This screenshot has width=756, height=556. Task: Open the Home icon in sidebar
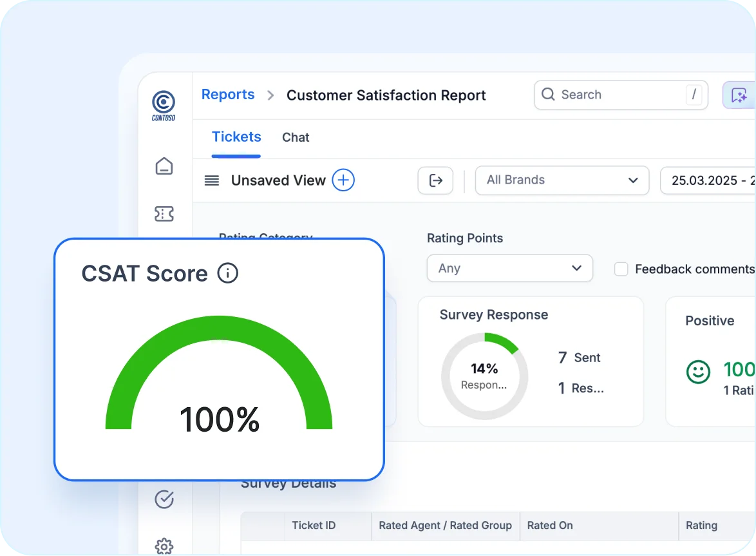(164, 166)
